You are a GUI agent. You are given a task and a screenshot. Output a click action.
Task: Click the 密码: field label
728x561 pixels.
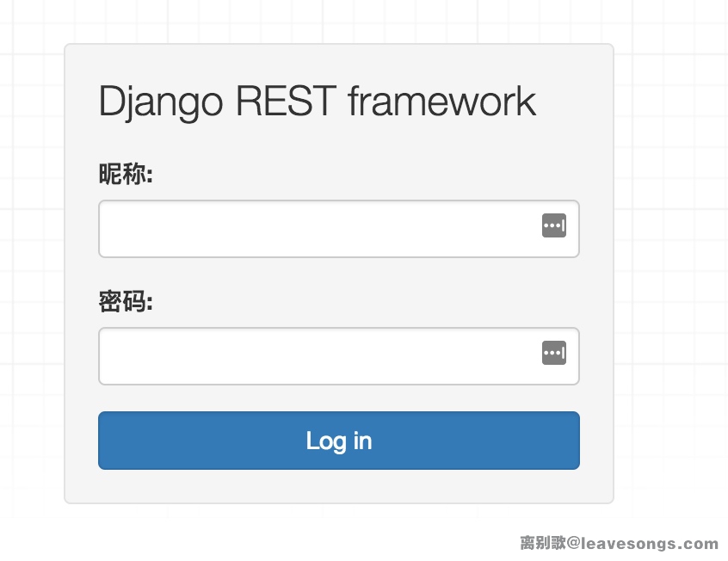pos(126,303)
